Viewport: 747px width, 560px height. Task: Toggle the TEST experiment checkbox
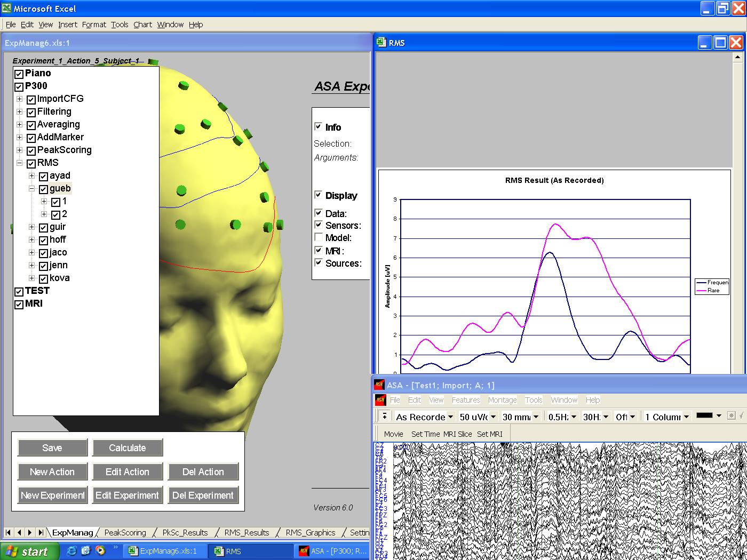click(x=19, y=292)
